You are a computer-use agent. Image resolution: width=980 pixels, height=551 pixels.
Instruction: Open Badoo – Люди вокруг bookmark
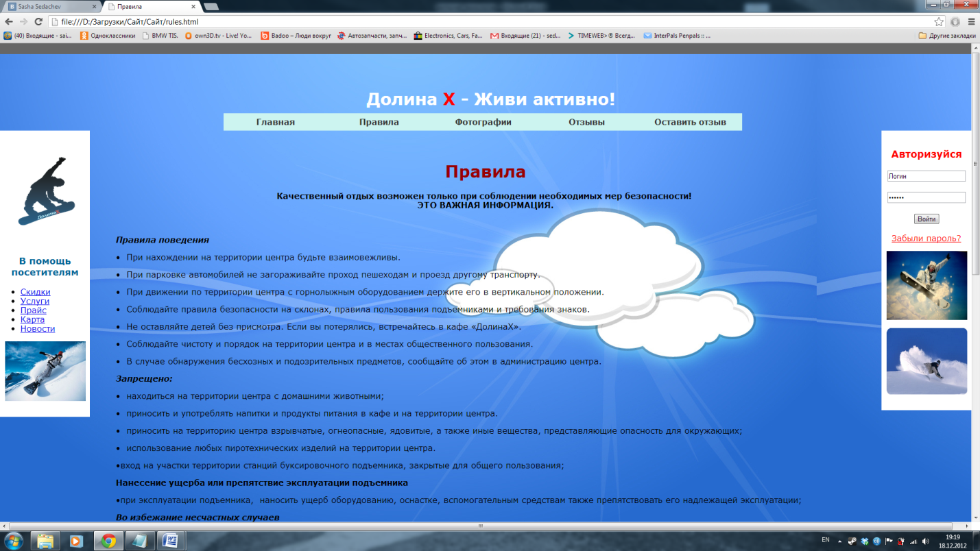coord(296,36)
